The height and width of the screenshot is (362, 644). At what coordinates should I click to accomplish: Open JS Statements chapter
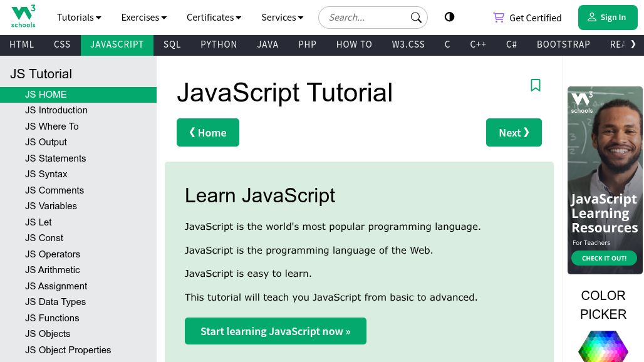tap(78, 158)
